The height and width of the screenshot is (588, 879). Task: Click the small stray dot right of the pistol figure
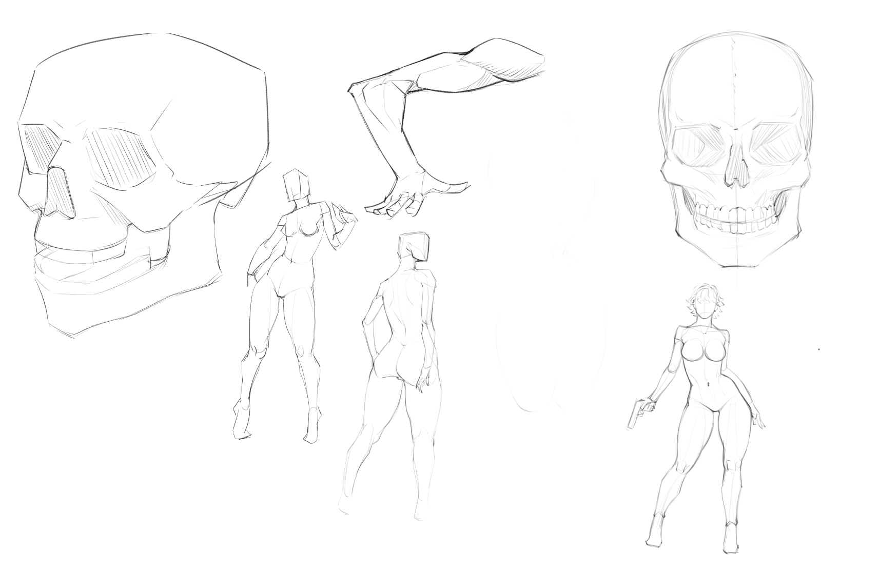click(x=818, y=350)
